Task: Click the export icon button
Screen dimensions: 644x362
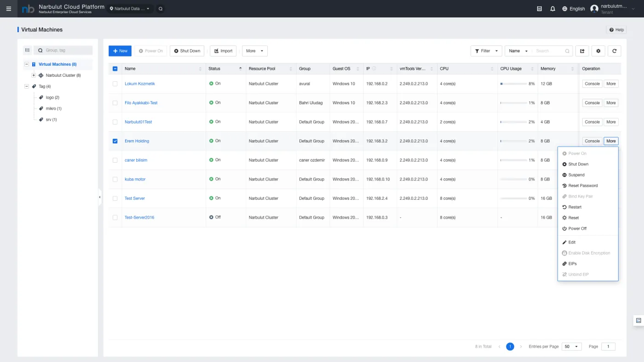Action: [582, 51]
